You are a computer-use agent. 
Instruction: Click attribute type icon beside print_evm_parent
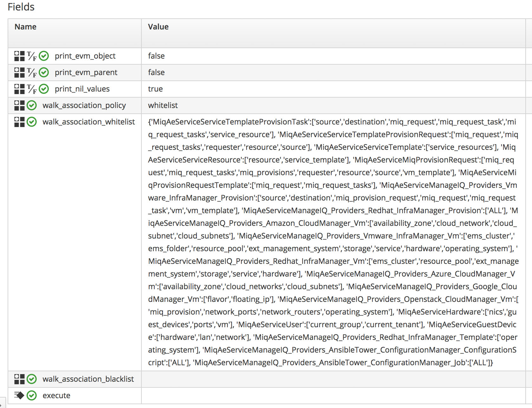point(19,73)
